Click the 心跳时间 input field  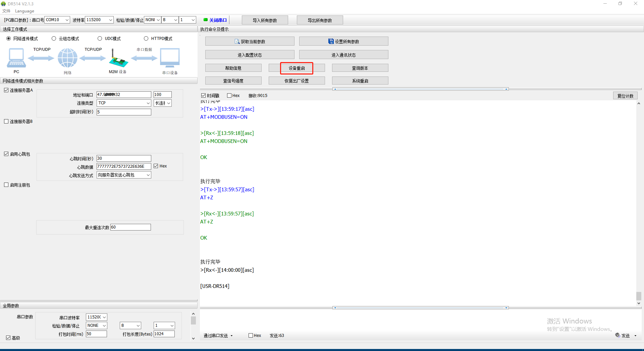pyautogui.click(x=124, y=158)
